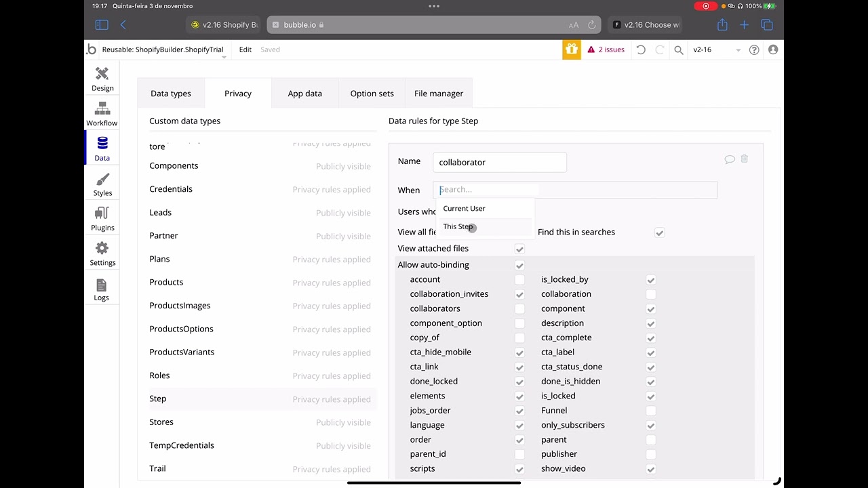
Task: Edit the collaborator name field
Action: pos(500,162)
